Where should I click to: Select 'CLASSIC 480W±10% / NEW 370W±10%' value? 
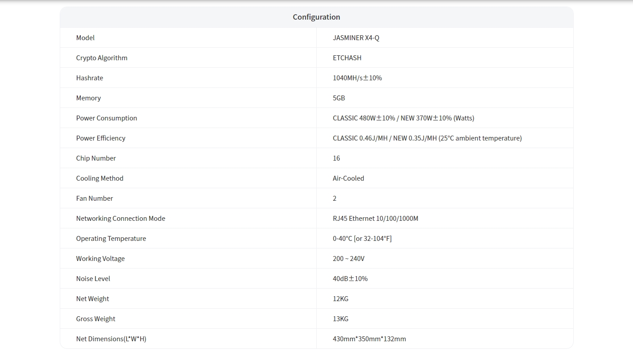(x=403, y=118)
